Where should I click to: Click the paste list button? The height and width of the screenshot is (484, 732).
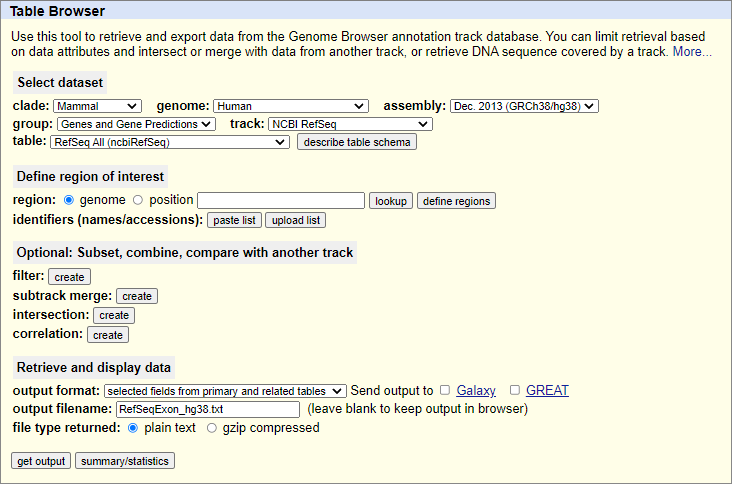pos(234,220)
